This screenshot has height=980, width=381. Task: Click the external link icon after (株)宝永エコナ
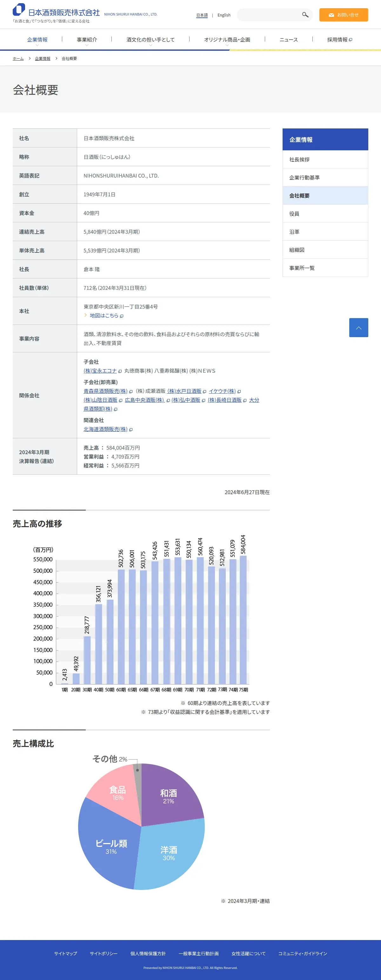tap(120, 371)
